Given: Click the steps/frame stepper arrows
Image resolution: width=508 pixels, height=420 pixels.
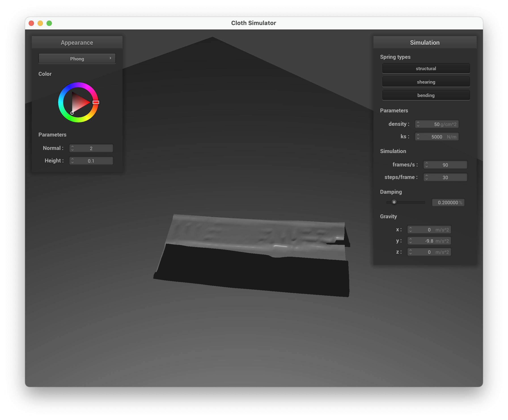Looking at the screenshot, I should [426, 177].
